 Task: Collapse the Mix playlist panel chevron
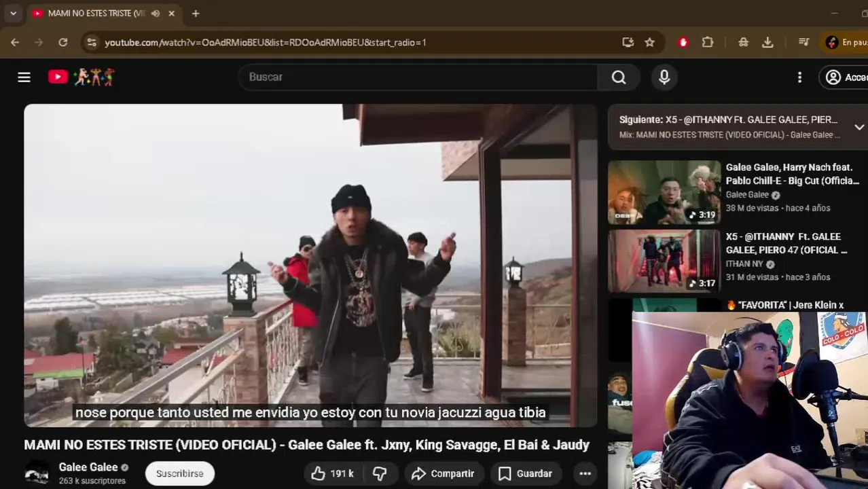point(858,127)
